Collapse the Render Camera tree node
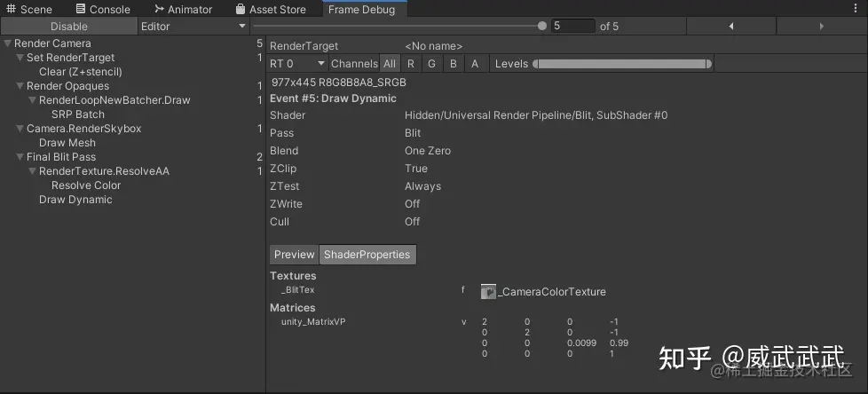868x394 pixels. (x=7, y=43)
